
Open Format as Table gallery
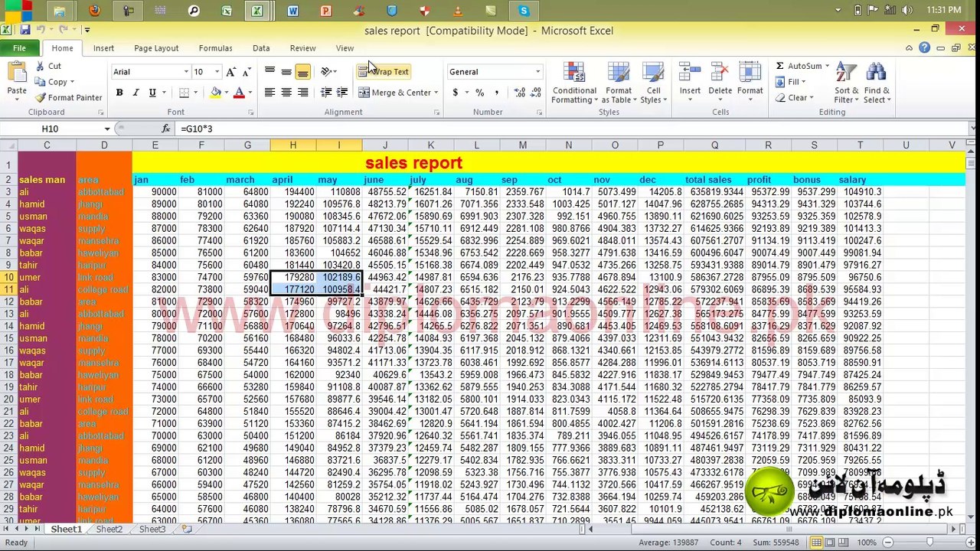(x=619, y=83)
